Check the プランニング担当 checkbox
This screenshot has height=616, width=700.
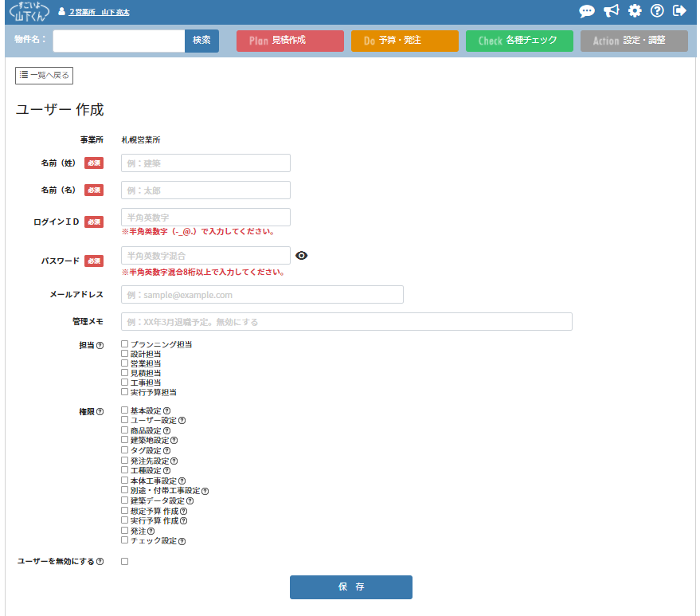tap(124, 344)
